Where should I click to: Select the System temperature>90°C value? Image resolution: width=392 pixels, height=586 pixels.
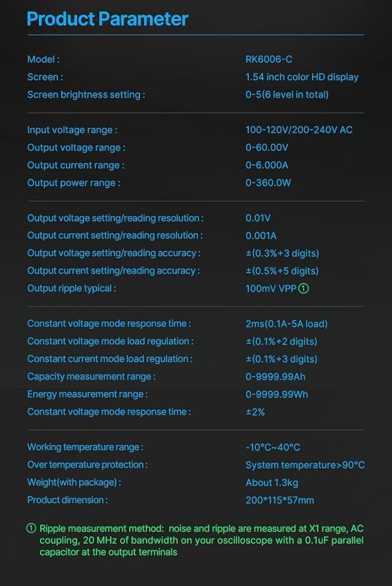[305, 465]
